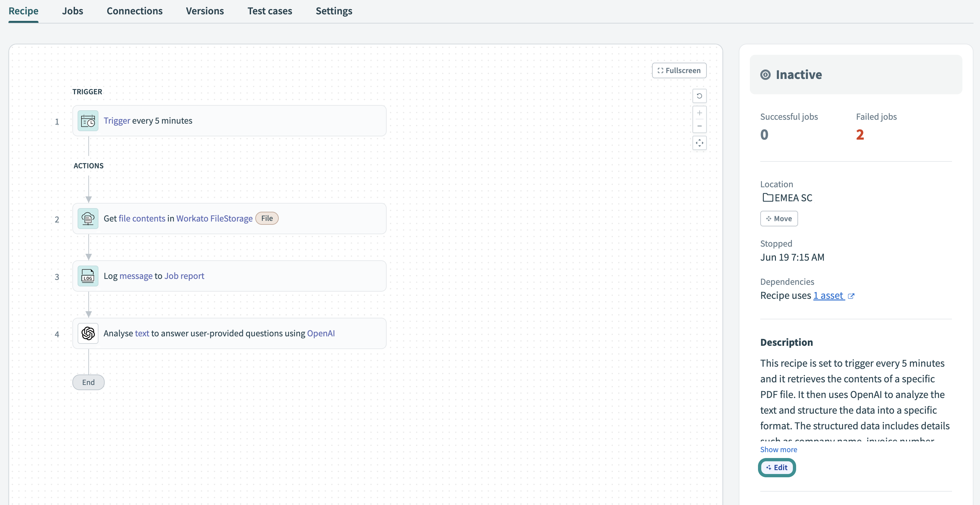Click the Workato FileStorage step icon
This screenshot has width=980, height=505.
(88, 219)
